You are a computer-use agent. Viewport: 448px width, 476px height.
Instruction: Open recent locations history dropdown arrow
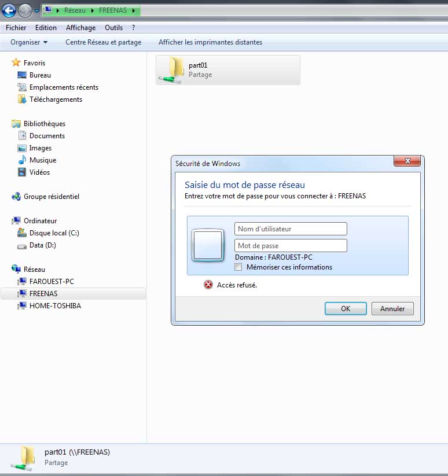36,11
